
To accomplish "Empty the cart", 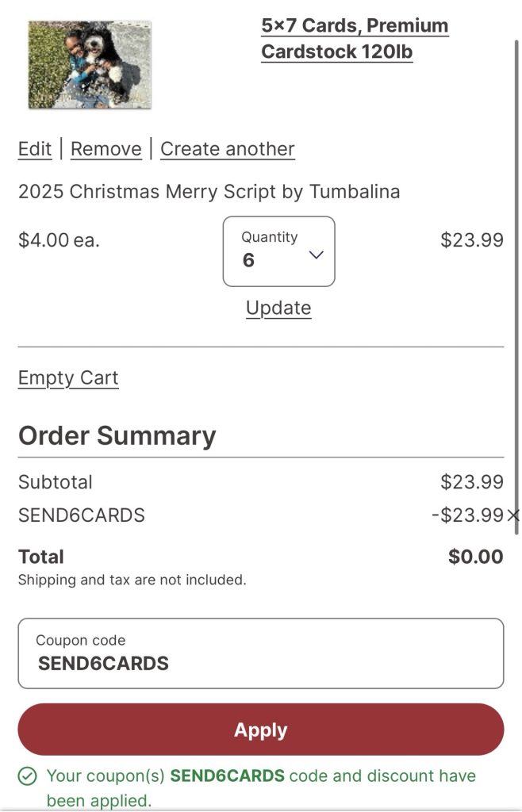I will [x=68, y=377].
